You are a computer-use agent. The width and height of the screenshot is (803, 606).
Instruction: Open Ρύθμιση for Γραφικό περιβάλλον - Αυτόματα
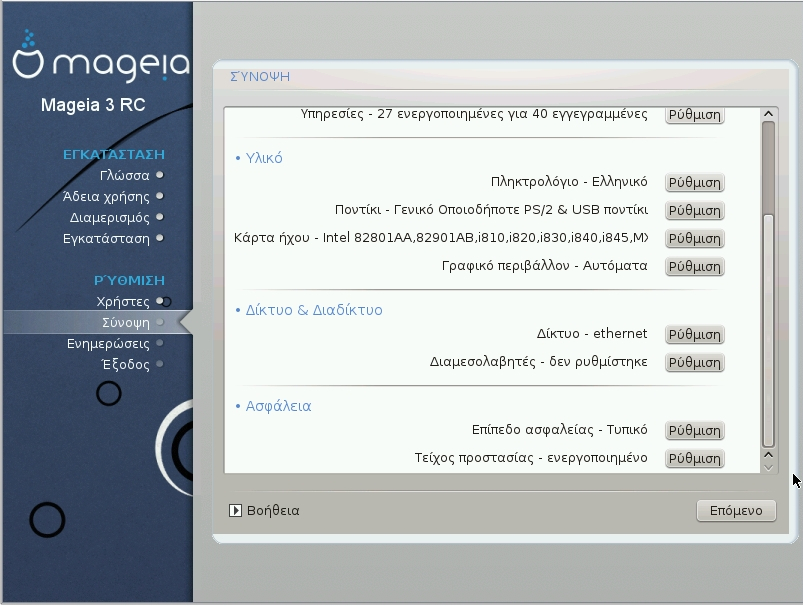[x=694, y=267]
